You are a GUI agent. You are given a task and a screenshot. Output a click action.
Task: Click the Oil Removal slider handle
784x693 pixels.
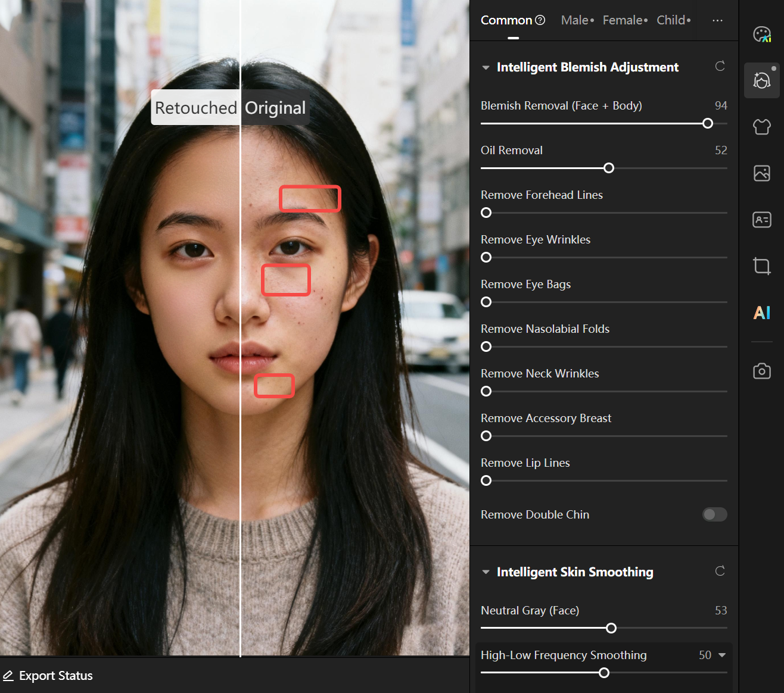point(608,168)
